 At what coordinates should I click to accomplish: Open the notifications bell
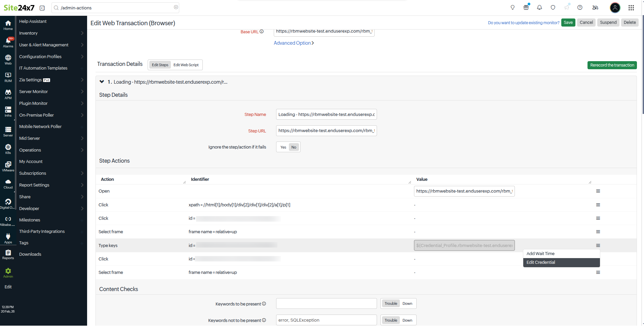[x=539, y=7]
